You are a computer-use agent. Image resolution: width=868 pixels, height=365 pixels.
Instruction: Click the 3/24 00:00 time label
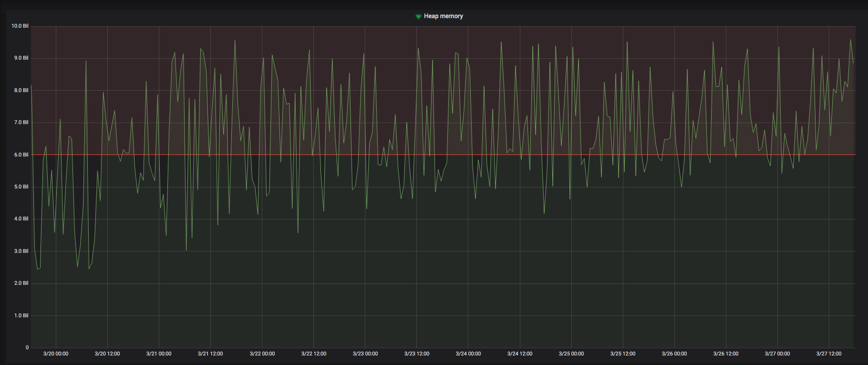coord(468,354)
